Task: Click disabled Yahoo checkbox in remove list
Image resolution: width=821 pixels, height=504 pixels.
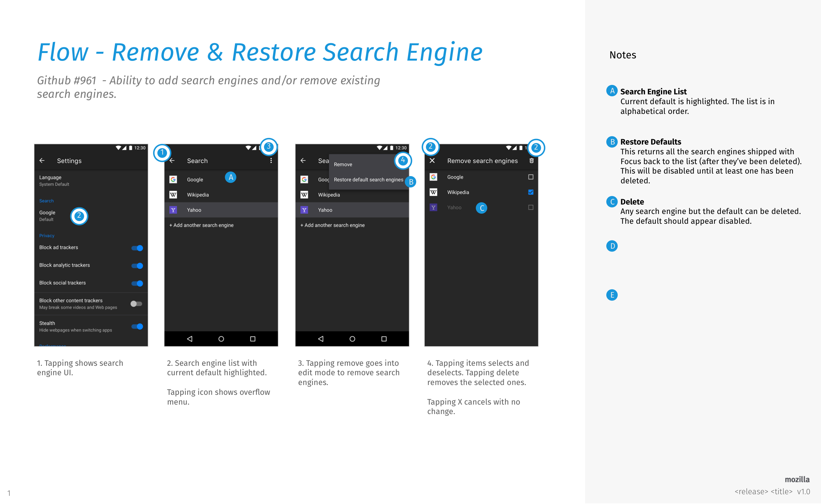Action: 531,207
